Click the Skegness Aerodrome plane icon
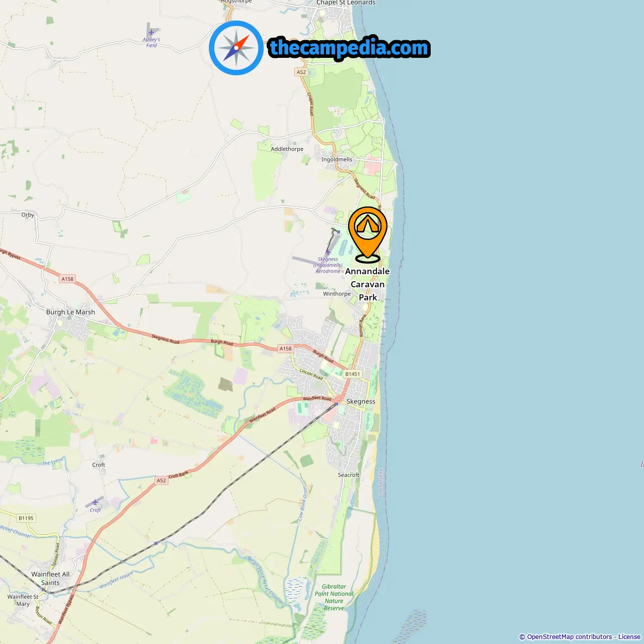This screenshot has height=644, width=644. pos(328,253)
